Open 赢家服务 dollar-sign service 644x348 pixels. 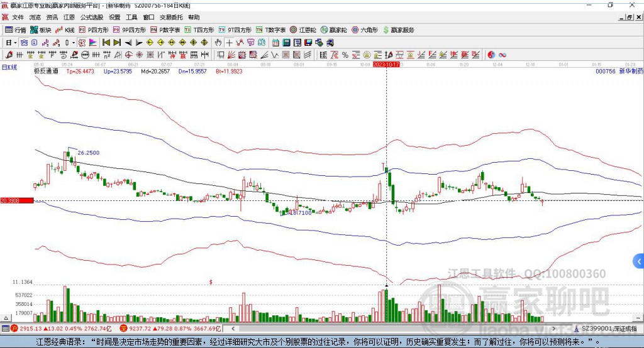[398, 30]
